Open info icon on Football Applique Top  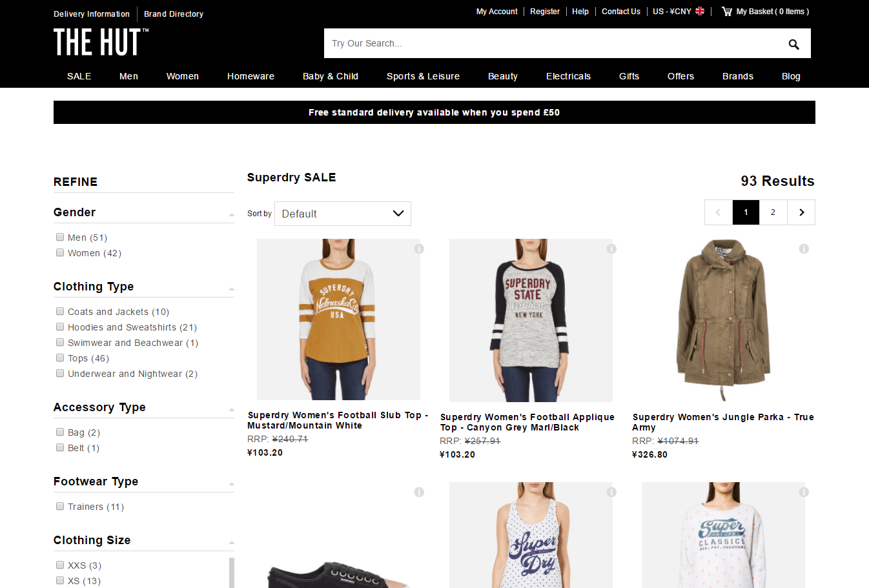point(611,248)
